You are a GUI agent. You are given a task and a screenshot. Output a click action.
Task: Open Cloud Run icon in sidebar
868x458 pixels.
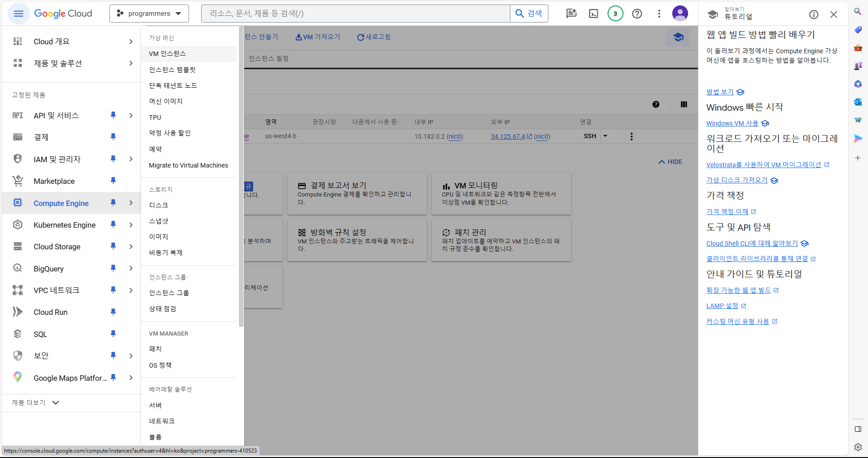click(18, 312)
